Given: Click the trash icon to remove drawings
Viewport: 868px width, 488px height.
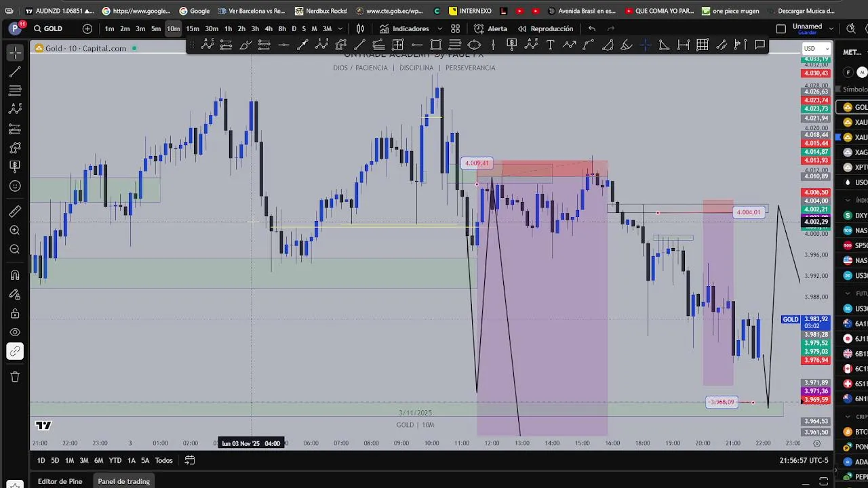Looking at the screenshot, I should click(x=15, y=377).
